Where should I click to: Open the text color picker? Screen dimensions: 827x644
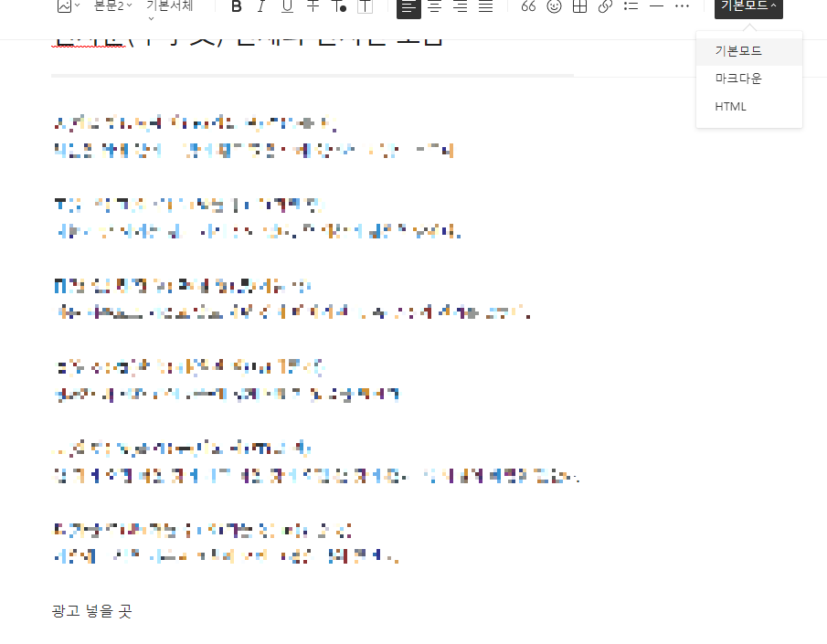click(x=339, y=6)
